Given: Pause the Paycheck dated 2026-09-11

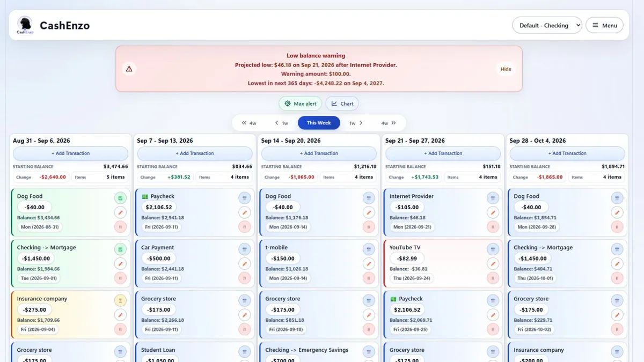Looking at the screenshot, I should point(245,227).
